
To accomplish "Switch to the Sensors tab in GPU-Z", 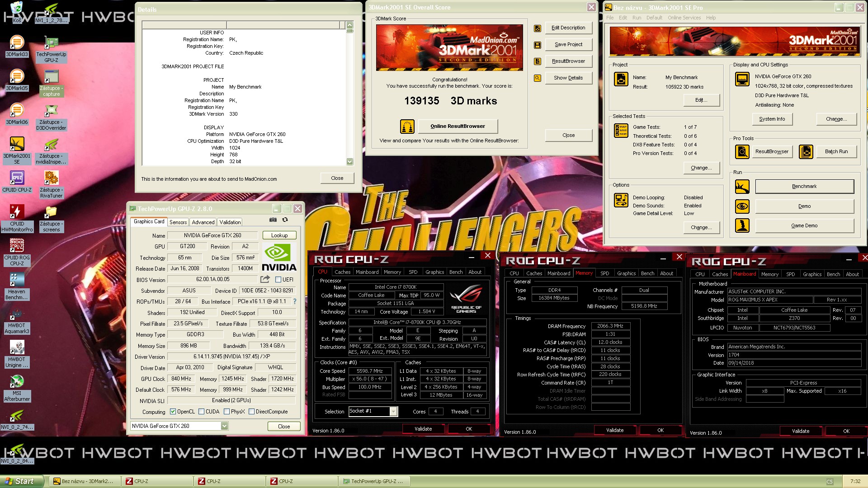I will [x=178, y=222].
